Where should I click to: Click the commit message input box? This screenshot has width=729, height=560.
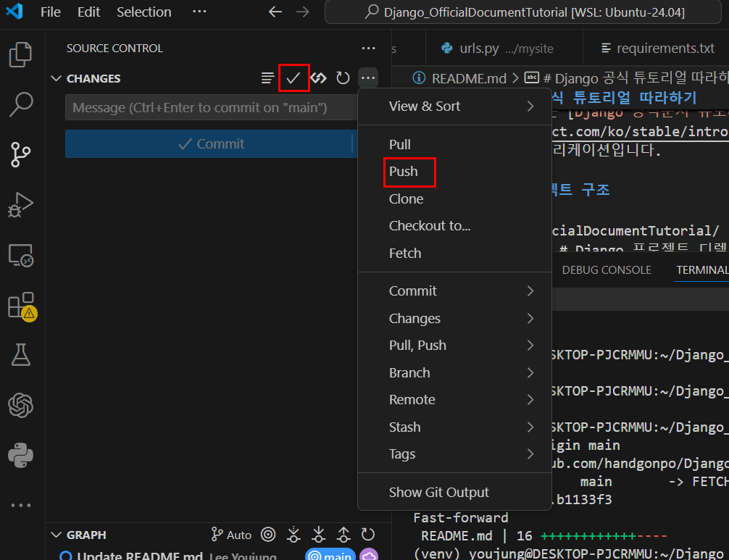coord(212,107)
